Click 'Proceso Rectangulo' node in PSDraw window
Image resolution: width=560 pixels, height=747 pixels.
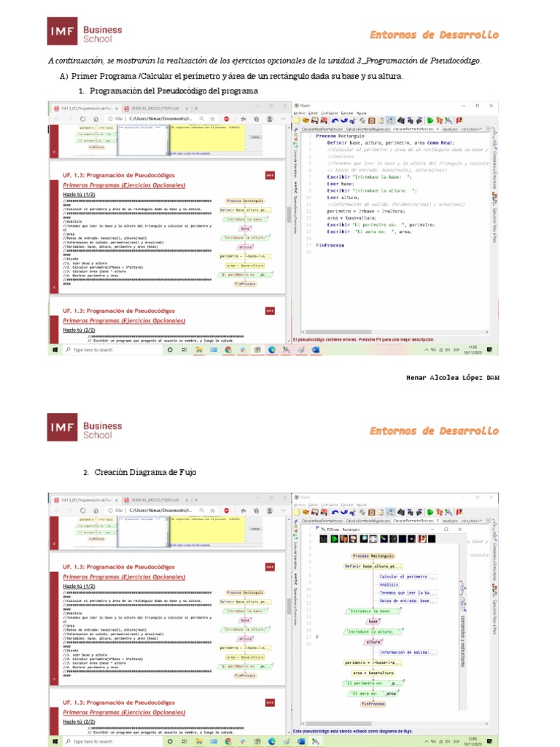point(373,556)
